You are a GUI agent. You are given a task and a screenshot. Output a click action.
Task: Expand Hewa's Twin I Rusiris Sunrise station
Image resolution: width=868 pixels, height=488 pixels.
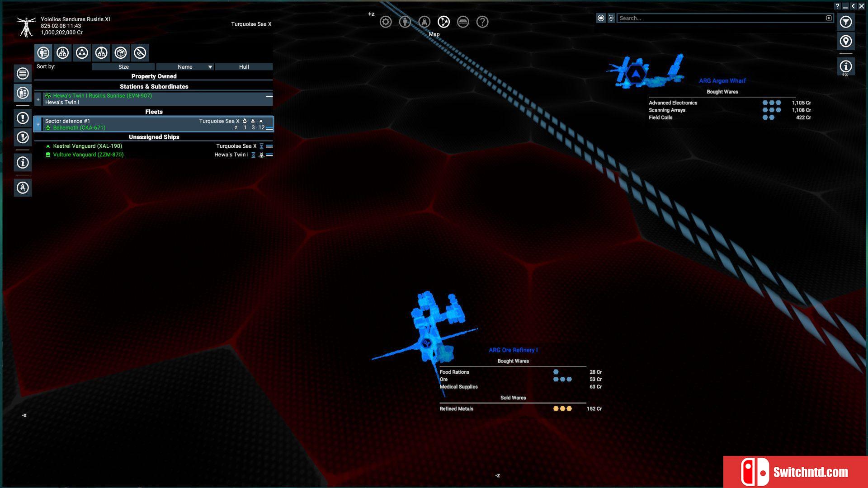pos(38,99)
